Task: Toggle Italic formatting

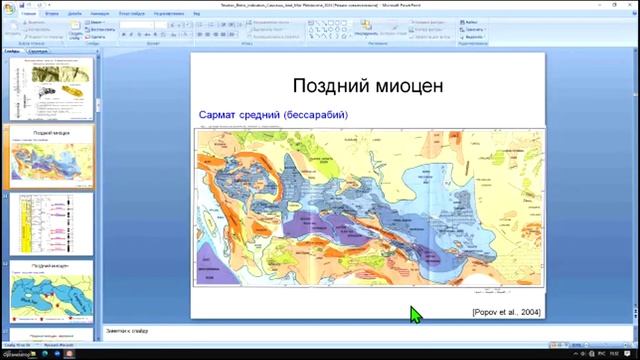Action: [x=131, y=35]
